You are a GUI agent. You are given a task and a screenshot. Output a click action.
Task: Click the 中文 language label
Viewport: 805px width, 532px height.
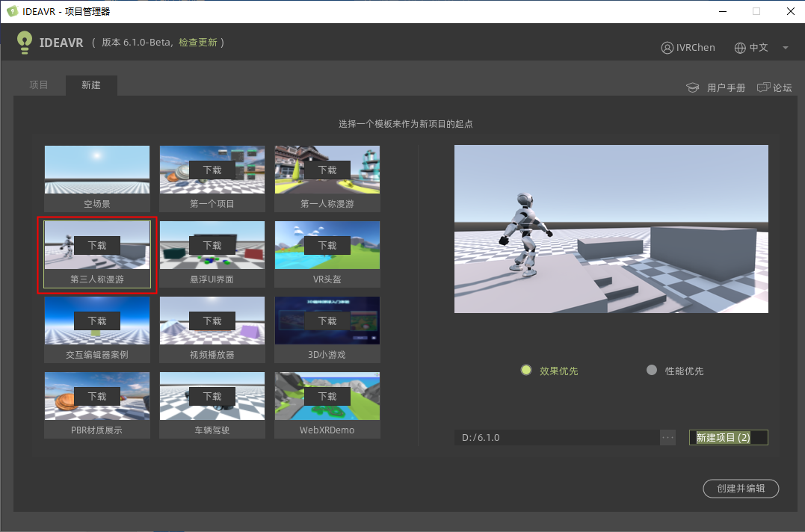(x=759, y=48)
